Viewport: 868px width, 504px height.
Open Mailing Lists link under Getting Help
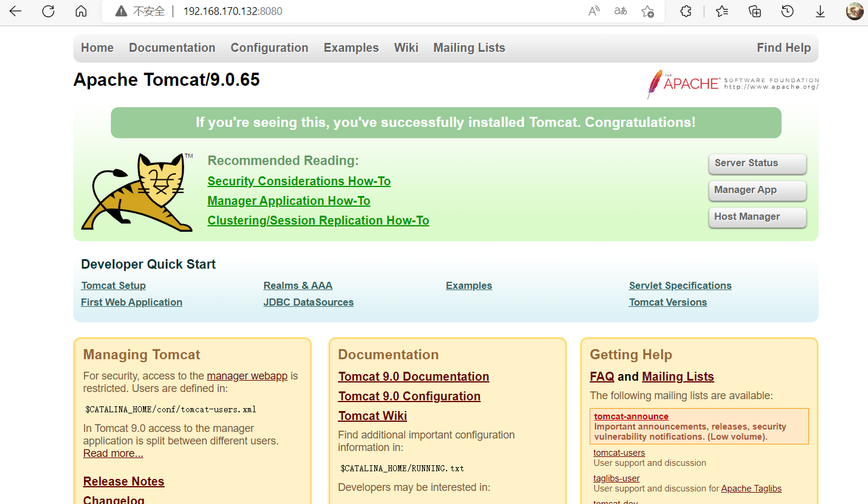point(678,377)
